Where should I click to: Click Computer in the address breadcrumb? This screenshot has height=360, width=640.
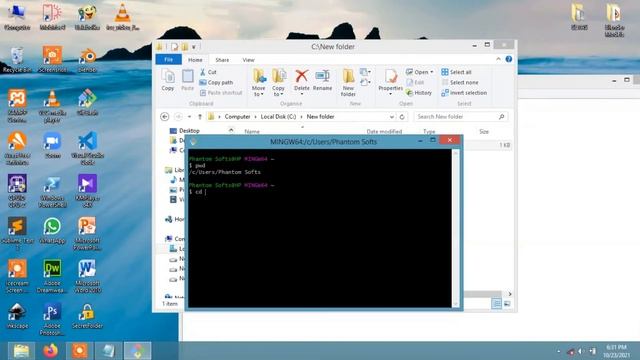237,117
